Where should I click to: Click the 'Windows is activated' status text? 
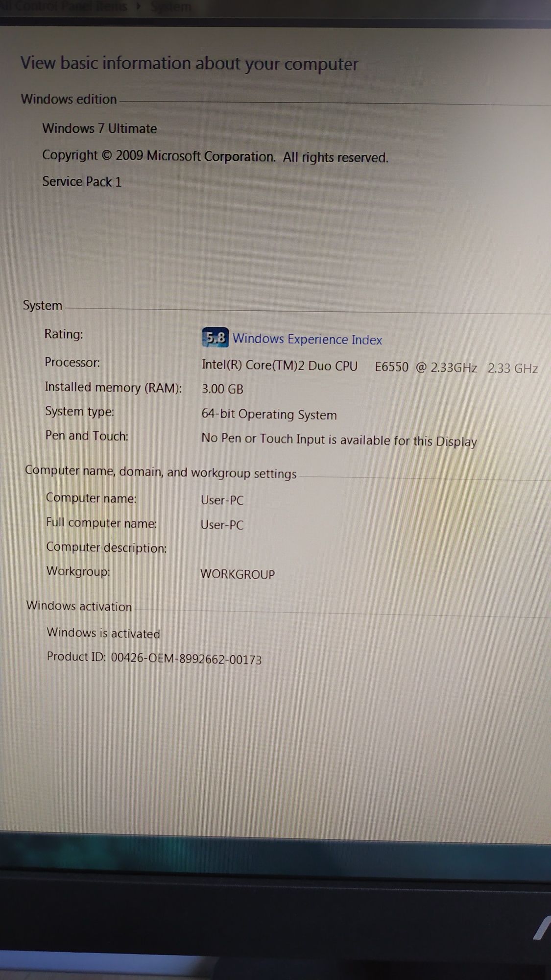pos(103,633)
